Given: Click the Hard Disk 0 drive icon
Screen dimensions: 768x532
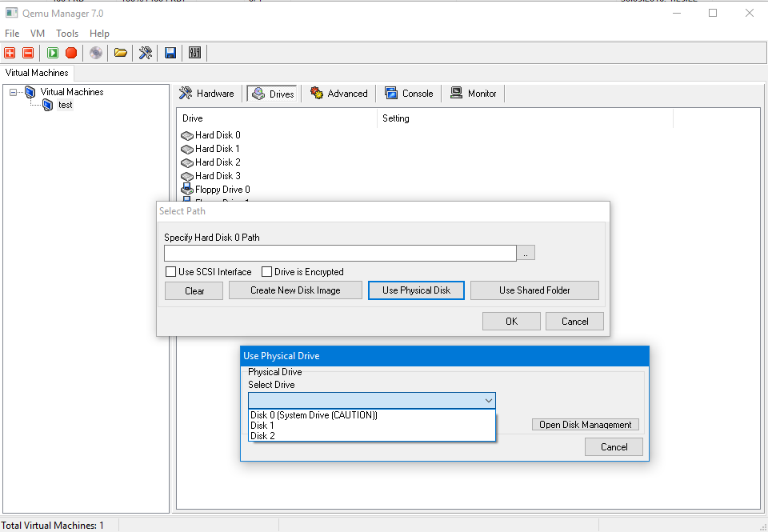Looking at the screenshot, I should pyautogui.click(x=187, y=136).
